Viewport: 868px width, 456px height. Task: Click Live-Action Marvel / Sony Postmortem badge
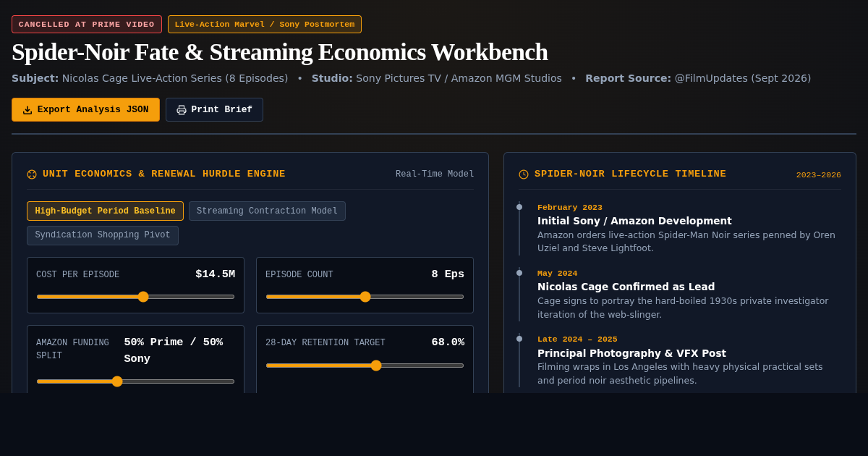(x=265, y=24)
